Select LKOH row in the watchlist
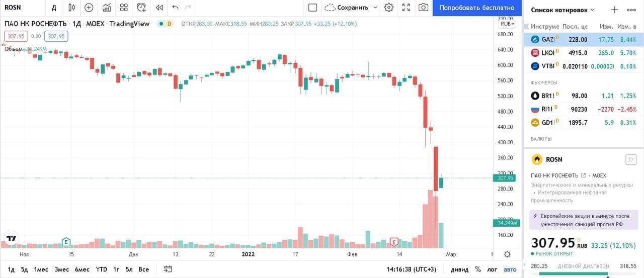Image resolution: width=644 pixels, height=278 pixels. coord(584,53)
